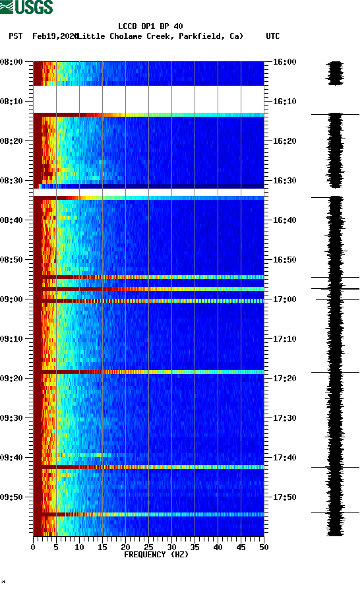364x589 pixels.
Task: Click the 16:10 UTC time label
Action: tap(284, 102)
